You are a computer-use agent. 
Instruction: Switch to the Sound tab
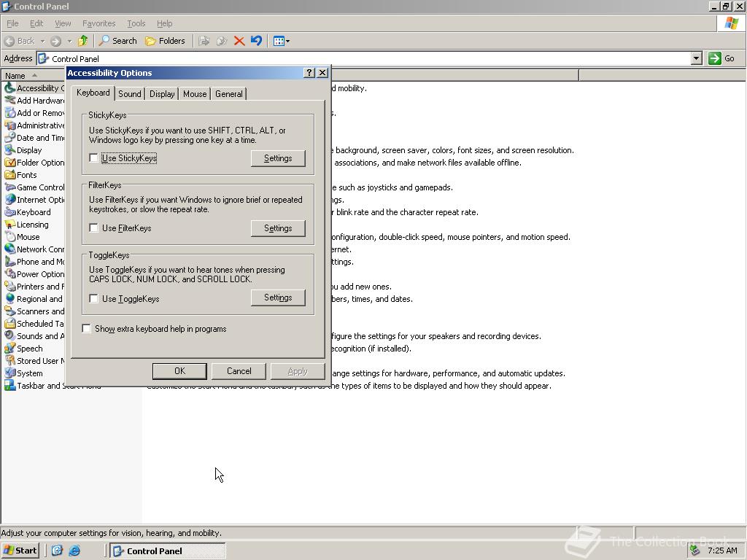[x=130, y=94]
